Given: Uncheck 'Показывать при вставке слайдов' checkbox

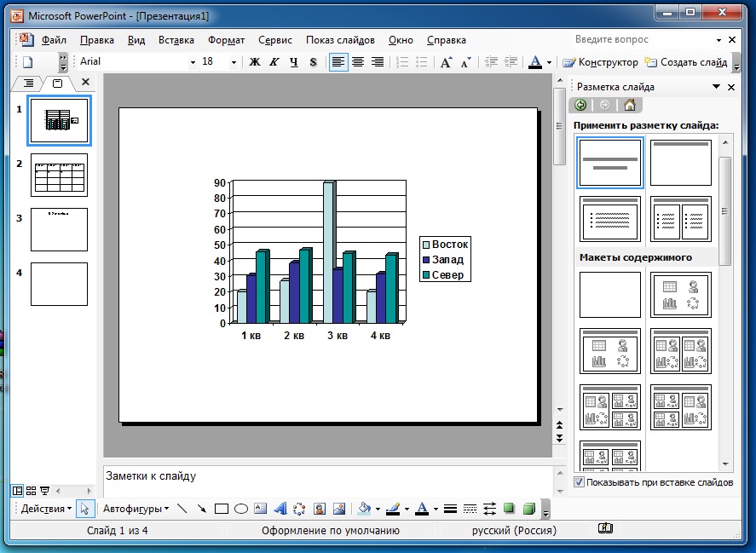Looking at the screenshot, I should point(580,482).
